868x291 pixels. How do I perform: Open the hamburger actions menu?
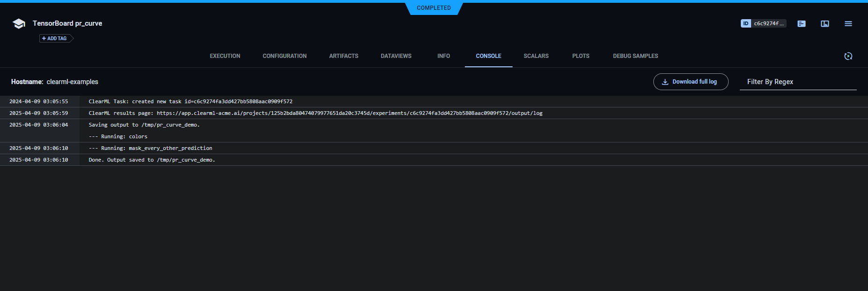[x=848, y=24]
